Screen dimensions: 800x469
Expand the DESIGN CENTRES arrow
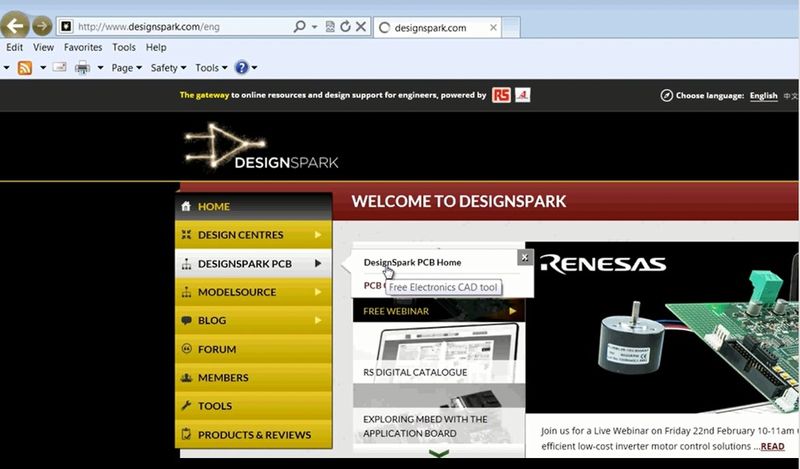pos(318,235)
